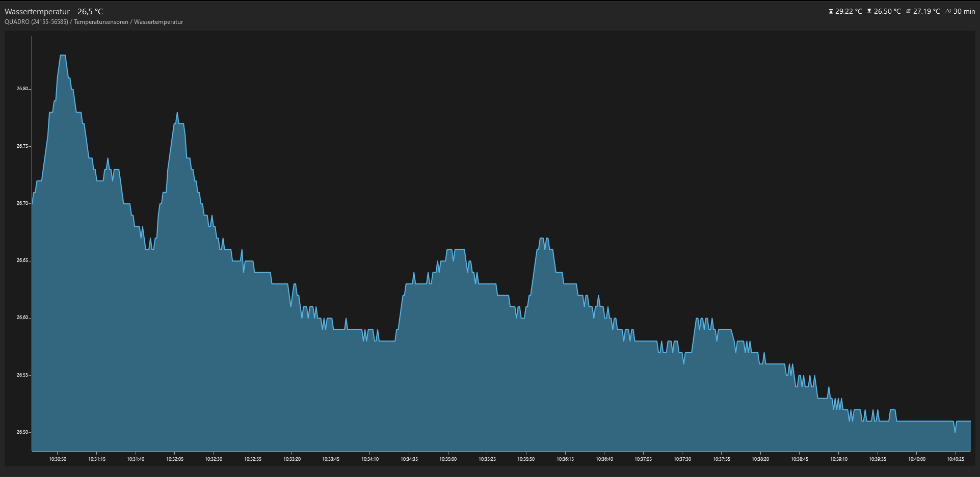
Task: Click the 10:35:25 time axis label
Action: pyautogui.click(x=487, y=459)
